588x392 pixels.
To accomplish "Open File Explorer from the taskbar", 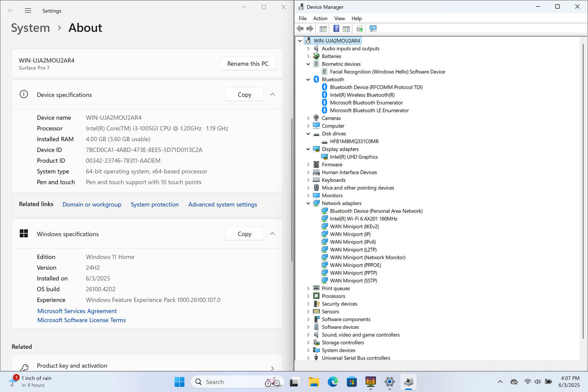I will coord(313,382).
